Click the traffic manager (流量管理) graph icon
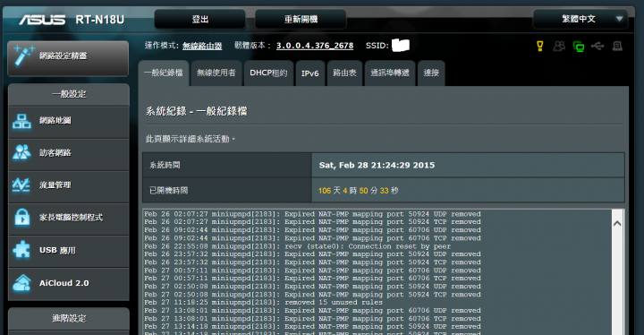The width and height of the screenshot is (644, 335). pos(21,185)
